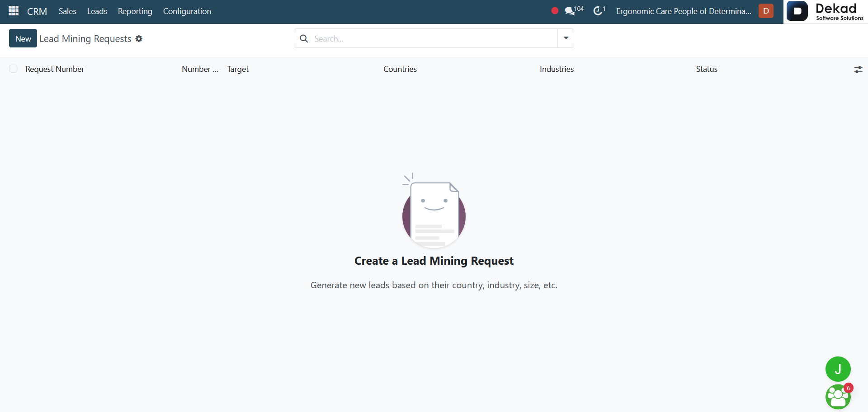The height and width of the screenshot is (412, 868).
Task: Open the Lead Mining Requests gear settings
Action: (x=139, y=39)
